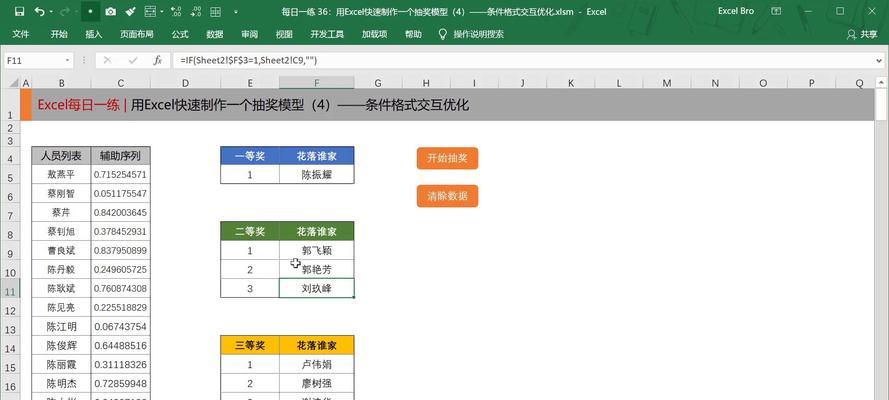Click the freeze panes icon in Quick Access
Screen dimensions: 889x400
click(150, 11)
